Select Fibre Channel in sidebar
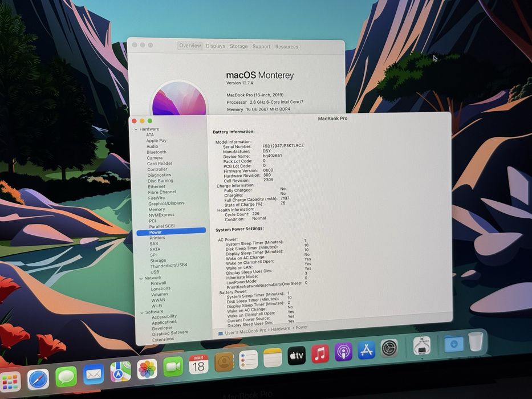The image size is (532, 399). pyautogui.click(x=162, y=192)
